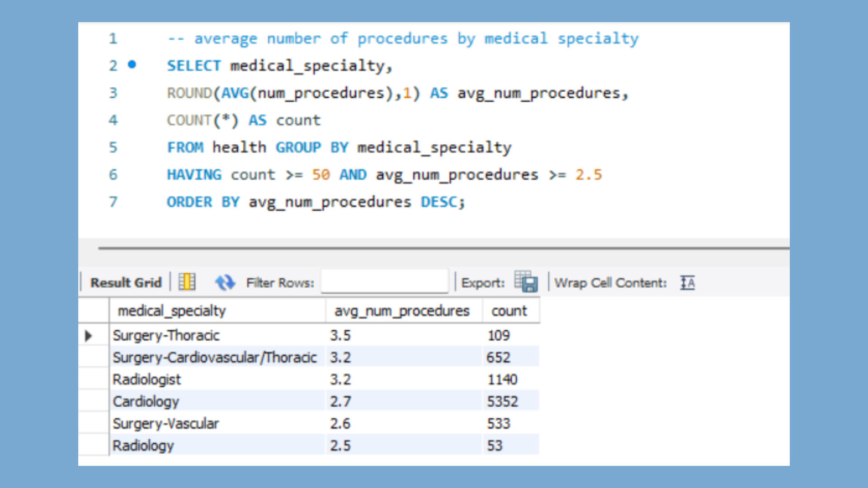This screenshot has width=868, height=488.
Task: Select the Cardiology count cell 5352
Action: 502,401
